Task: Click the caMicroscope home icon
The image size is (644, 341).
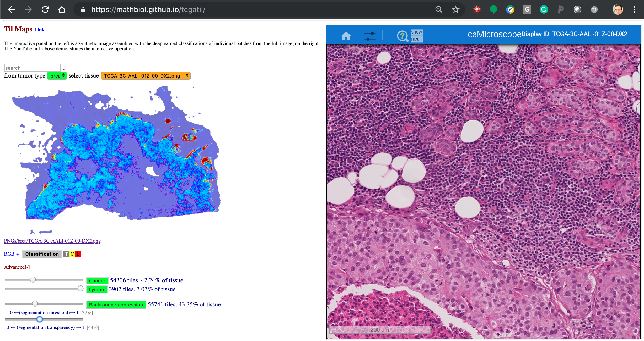Action: [346, 36]
